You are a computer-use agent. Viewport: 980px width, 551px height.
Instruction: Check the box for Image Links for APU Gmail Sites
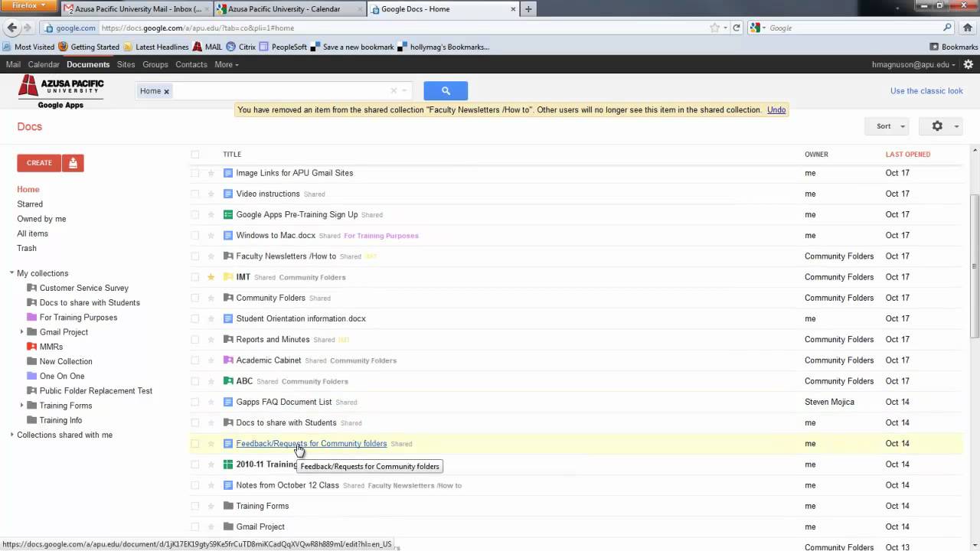195,173
